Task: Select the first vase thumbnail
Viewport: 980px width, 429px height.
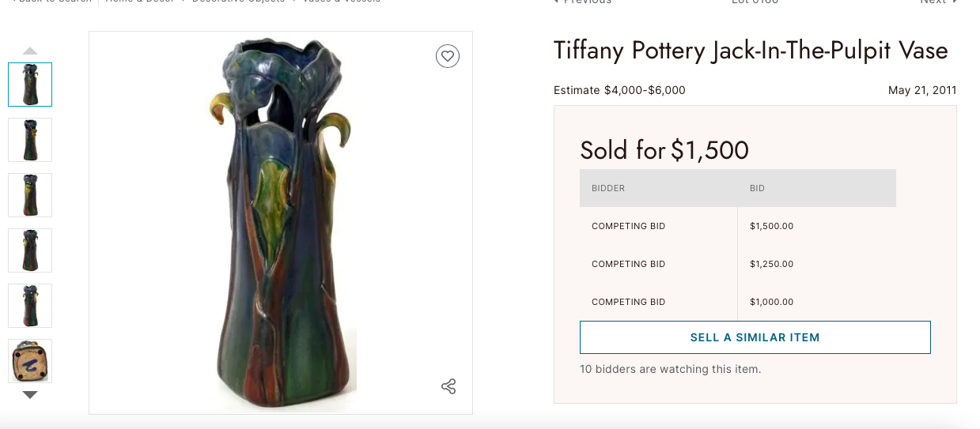Action: pos(30,85)
